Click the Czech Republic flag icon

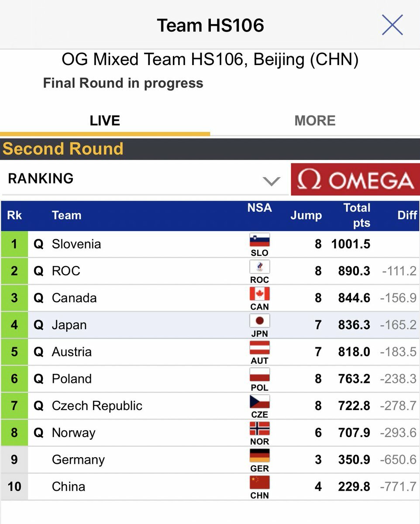point(259,402)
